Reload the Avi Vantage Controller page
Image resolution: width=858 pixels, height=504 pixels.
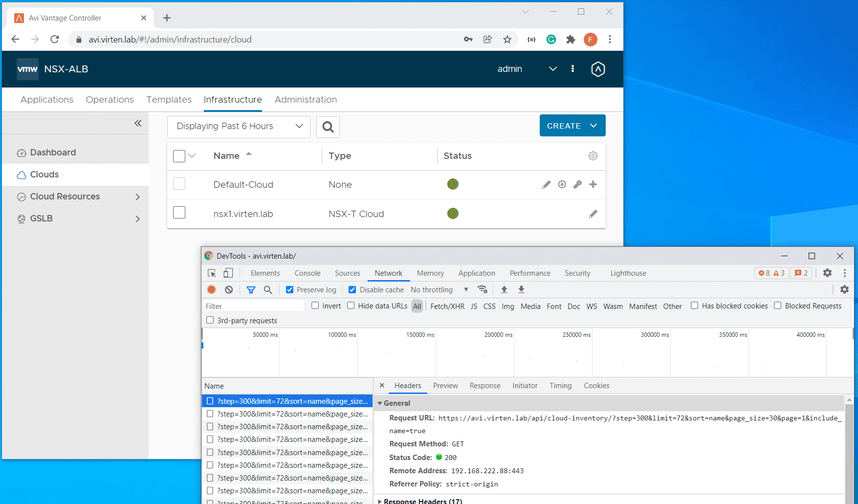click(x=55, y=40)
